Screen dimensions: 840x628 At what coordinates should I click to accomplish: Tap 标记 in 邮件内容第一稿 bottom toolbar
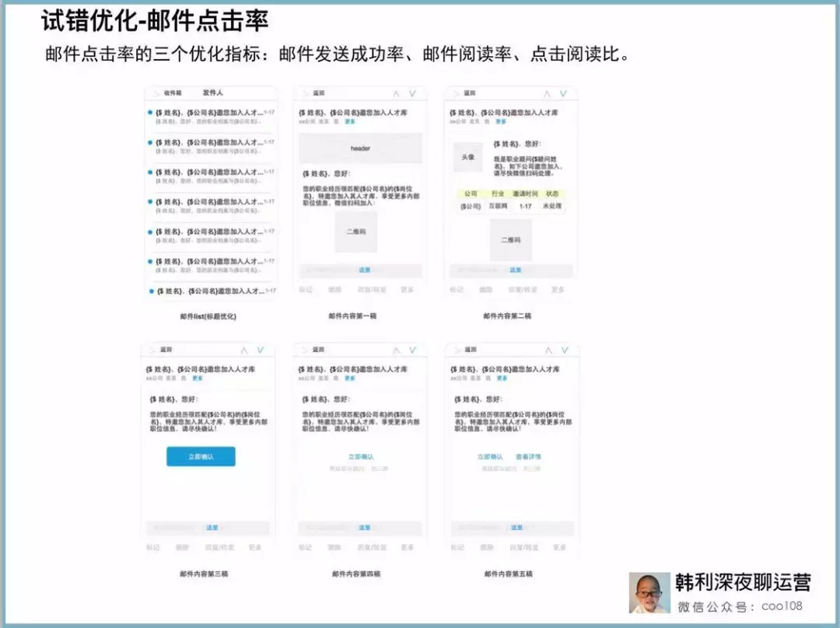coord(306,290)
